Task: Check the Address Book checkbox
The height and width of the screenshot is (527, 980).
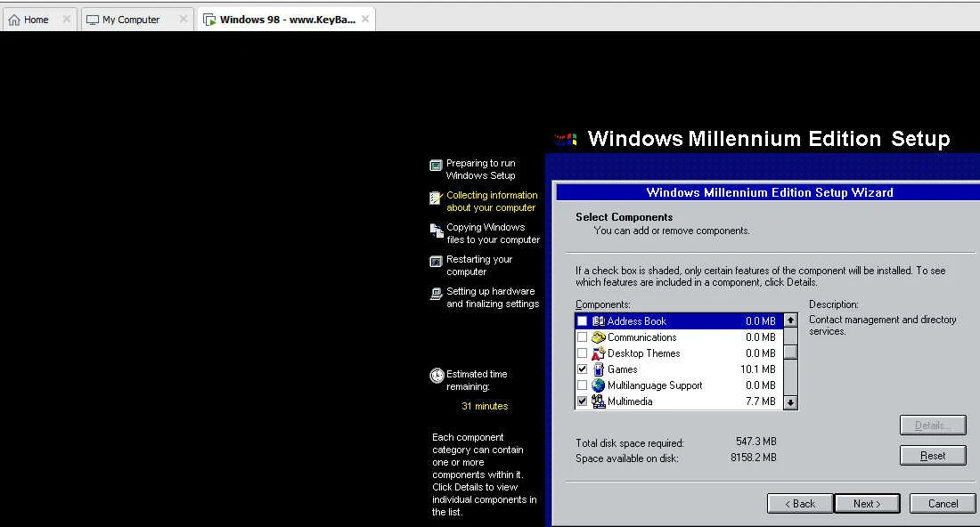Action: (x=582, y=321)
